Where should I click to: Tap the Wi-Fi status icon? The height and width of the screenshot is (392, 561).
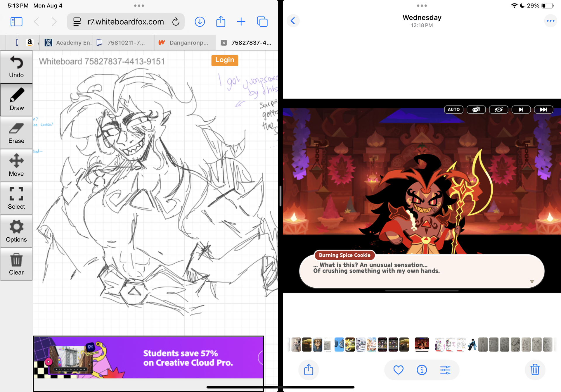[x=514, y=6]
